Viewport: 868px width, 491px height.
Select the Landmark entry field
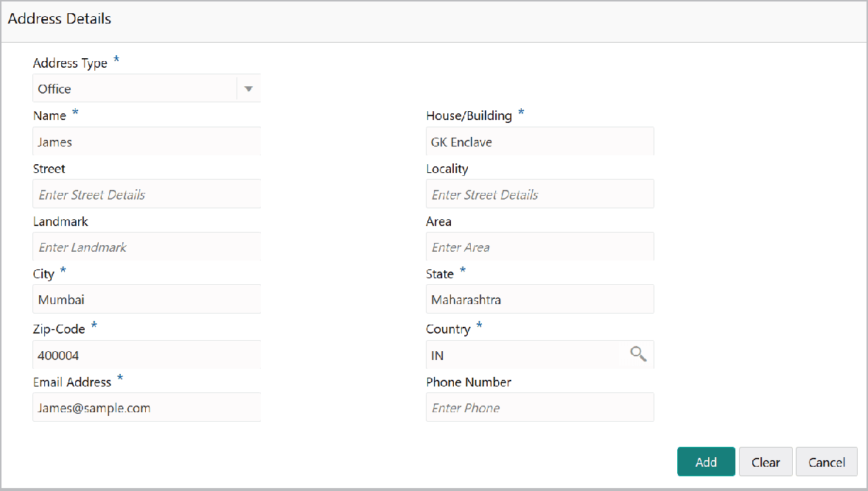tap(147, 247)
